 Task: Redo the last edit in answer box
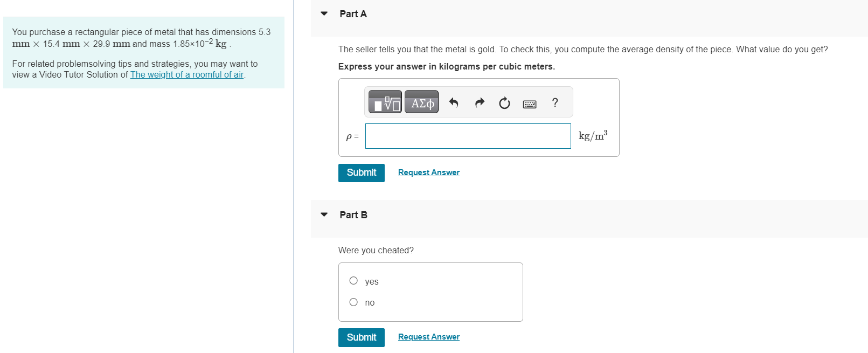pos(480,102)
